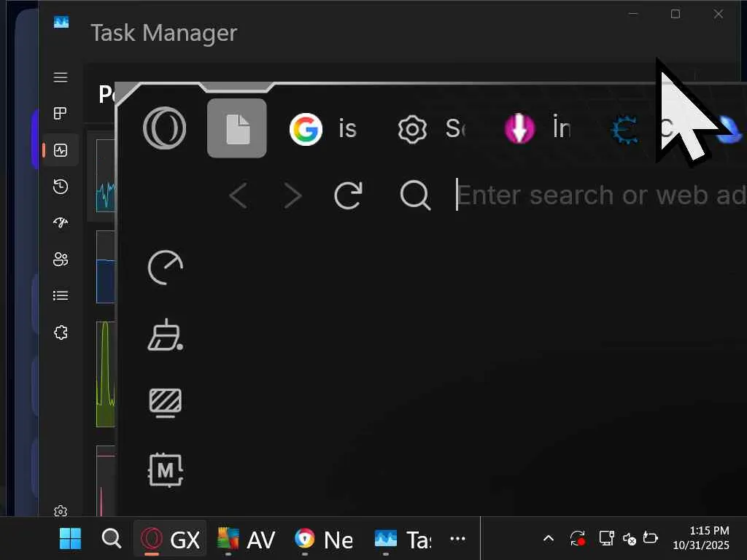Screen dimensions: 747x560
Task: Select the blank page browser tab
Action: (237, 129)
